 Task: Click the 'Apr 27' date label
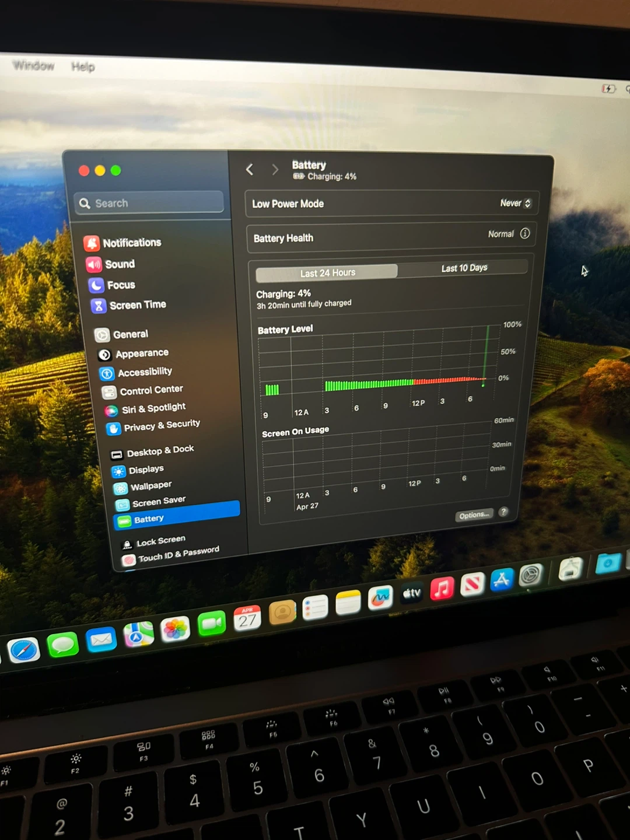click(x=307, y=506)
